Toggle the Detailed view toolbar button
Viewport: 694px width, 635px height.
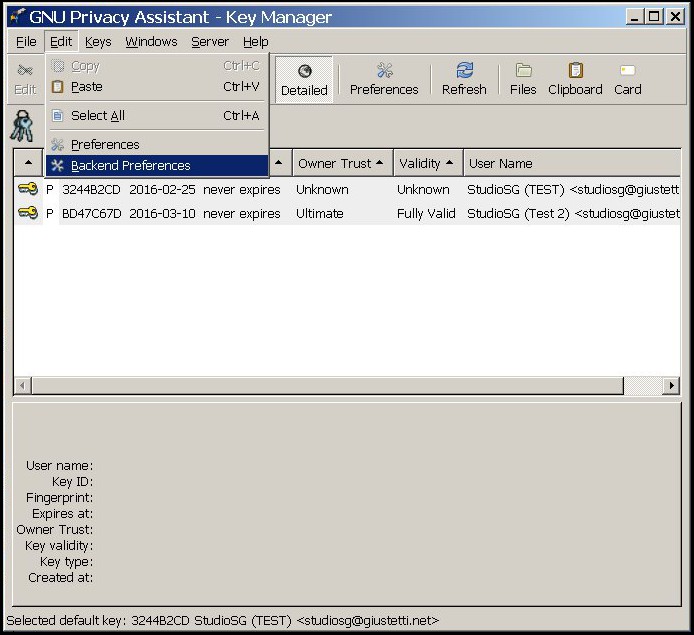click(x=304, y=80)
